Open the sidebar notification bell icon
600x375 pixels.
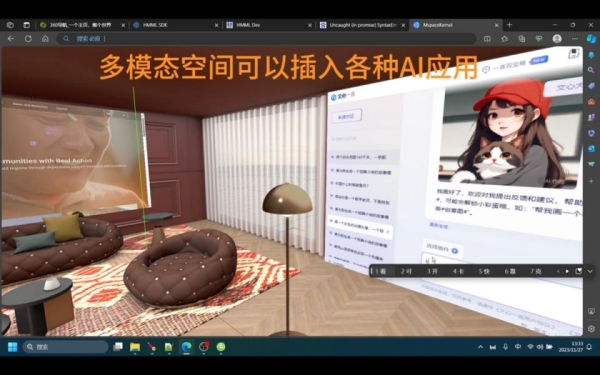(591, 55)
